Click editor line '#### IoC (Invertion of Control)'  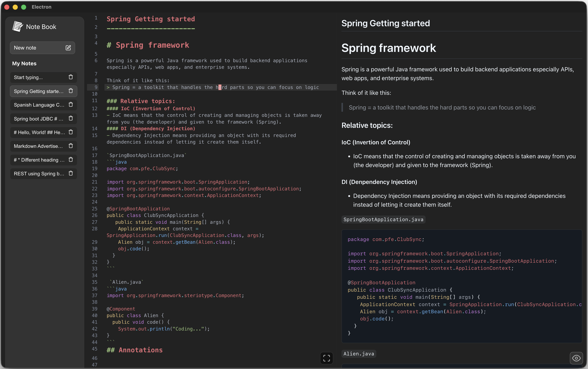(x=151, y=108)
